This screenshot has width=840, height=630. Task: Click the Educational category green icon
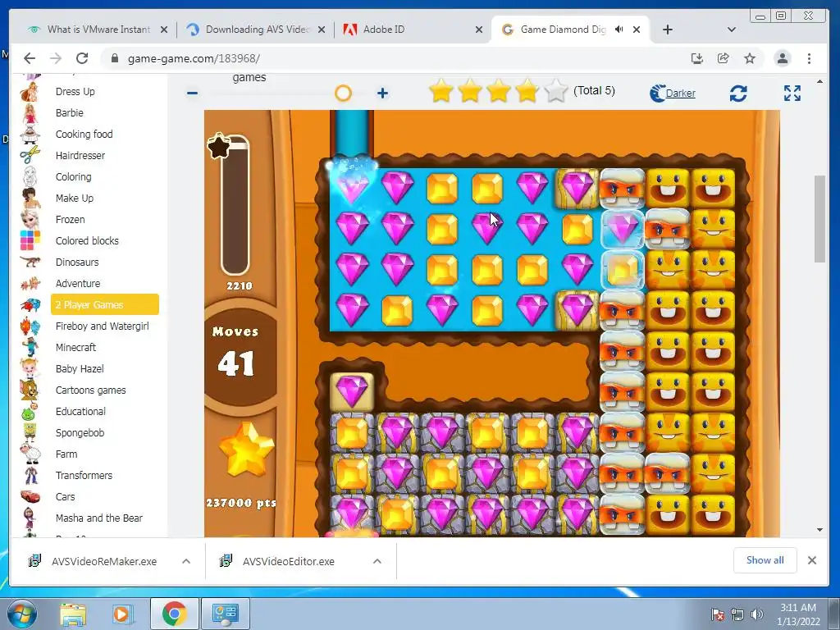pyautogui.click(x=29, y=413)
